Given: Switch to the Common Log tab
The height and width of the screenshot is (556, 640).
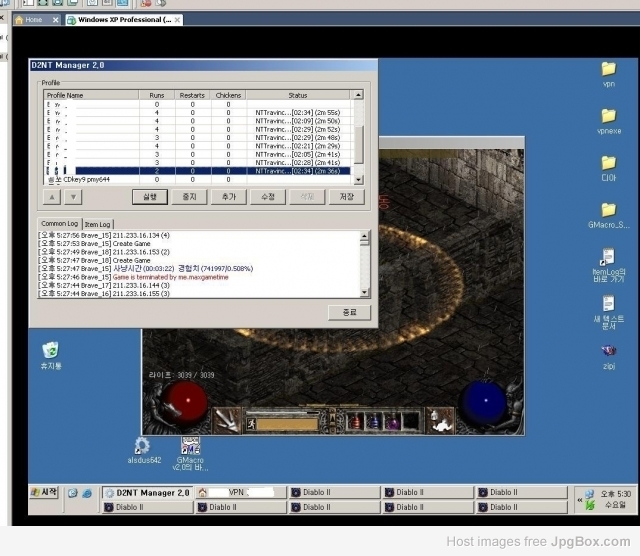Looking at the screenshot, I should (x=60, y=224).
